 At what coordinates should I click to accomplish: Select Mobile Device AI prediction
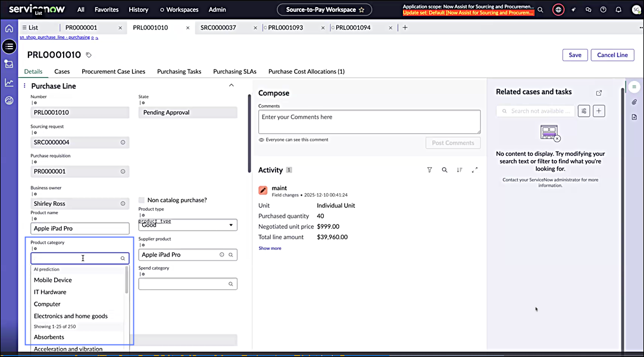pos(52,280)
